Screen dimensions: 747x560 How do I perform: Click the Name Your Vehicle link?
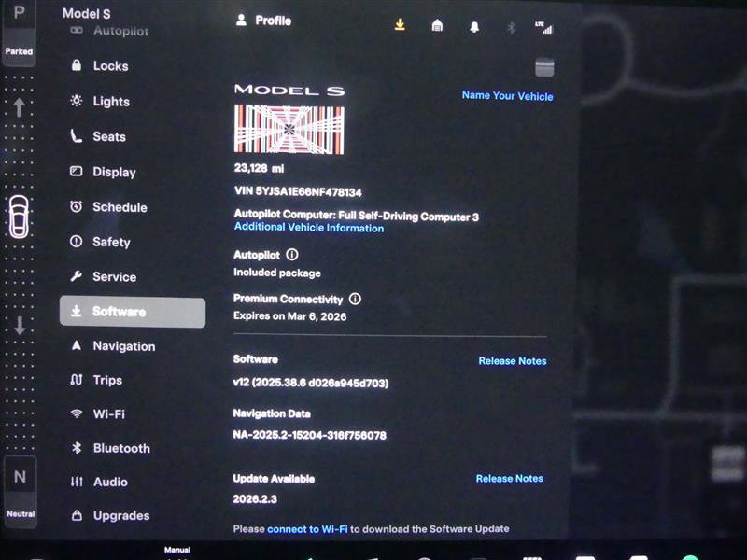tap(508, 96)
